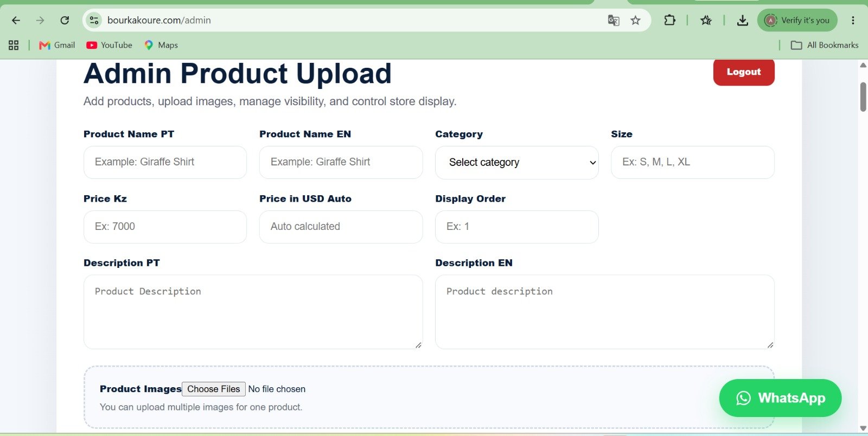868x436 pixels.
Task: Open the bookmarks star list icon
Action: coord(706,21)
